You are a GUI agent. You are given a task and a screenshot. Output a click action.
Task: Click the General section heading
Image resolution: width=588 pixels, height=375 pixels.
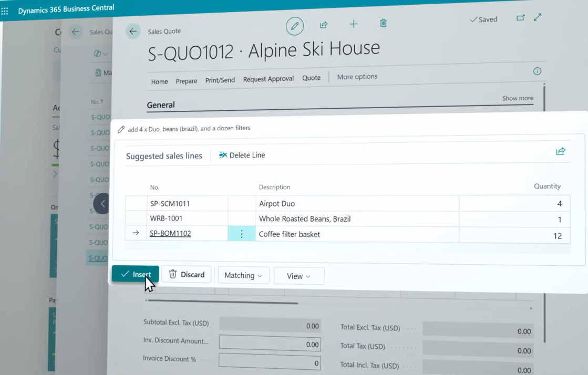[160, 105]
